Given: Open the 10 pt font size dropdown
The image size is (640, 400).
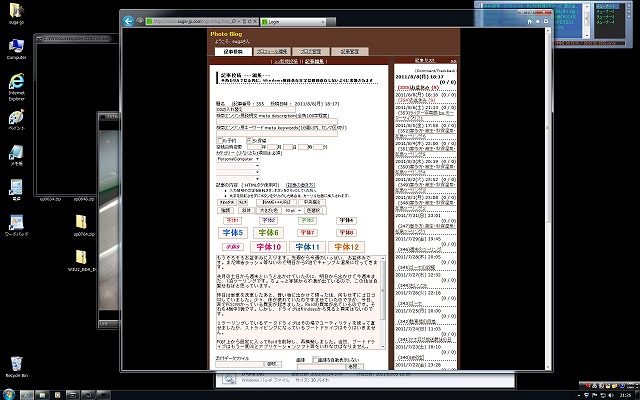Looking at the screenshot, I should pos(293,211).
